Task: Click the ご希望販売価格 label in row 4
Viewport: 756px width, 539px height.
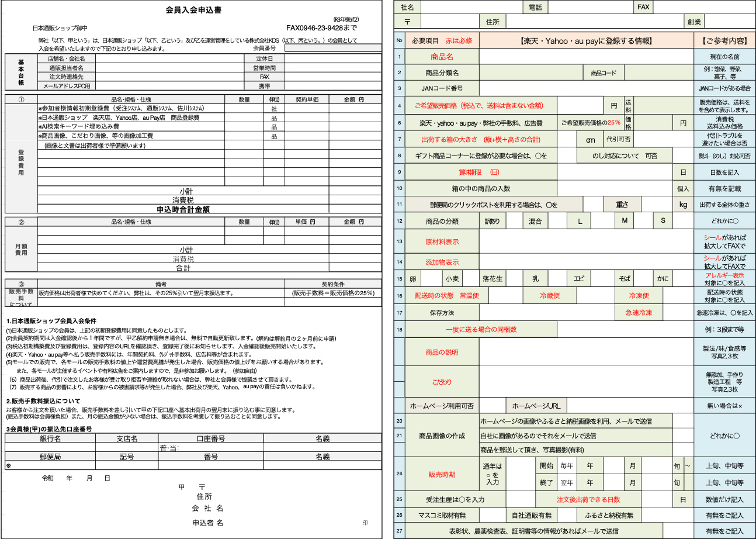Action: 481,106
